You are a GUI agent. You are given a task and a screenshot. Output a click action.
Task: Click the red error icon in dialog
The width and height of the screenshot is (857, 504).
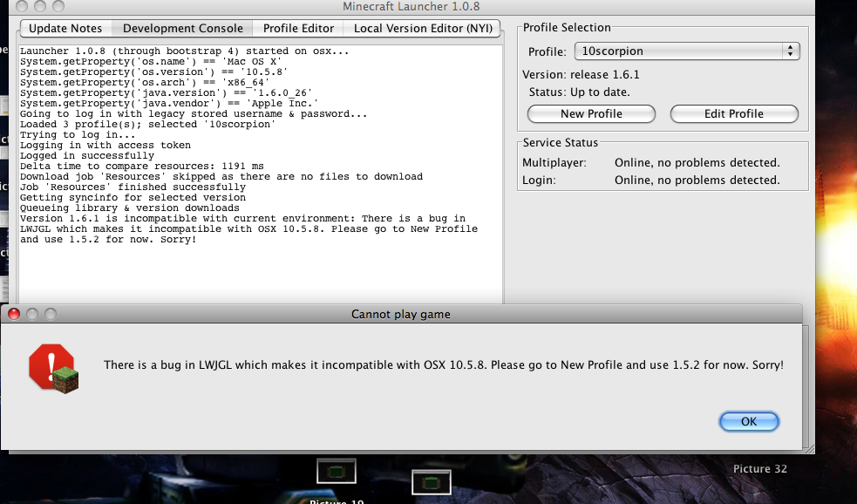point(52,366)
